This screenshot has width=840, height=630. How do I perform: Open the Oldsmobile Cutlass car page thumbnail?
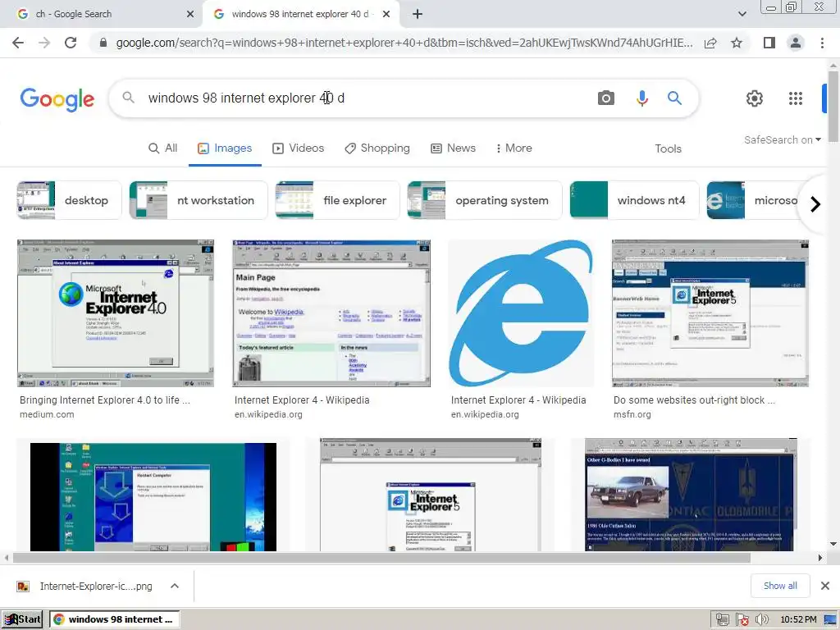click(x=691, y=495)
